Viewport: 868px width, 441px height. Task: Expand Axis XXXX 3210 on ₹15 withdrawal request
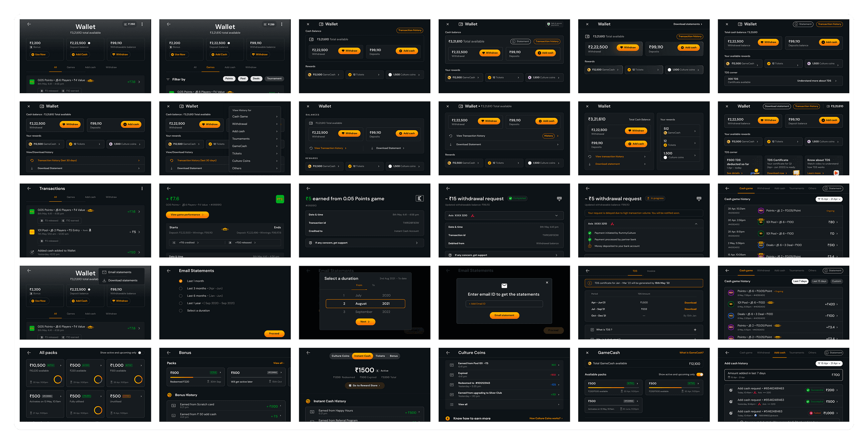point(556,216)
